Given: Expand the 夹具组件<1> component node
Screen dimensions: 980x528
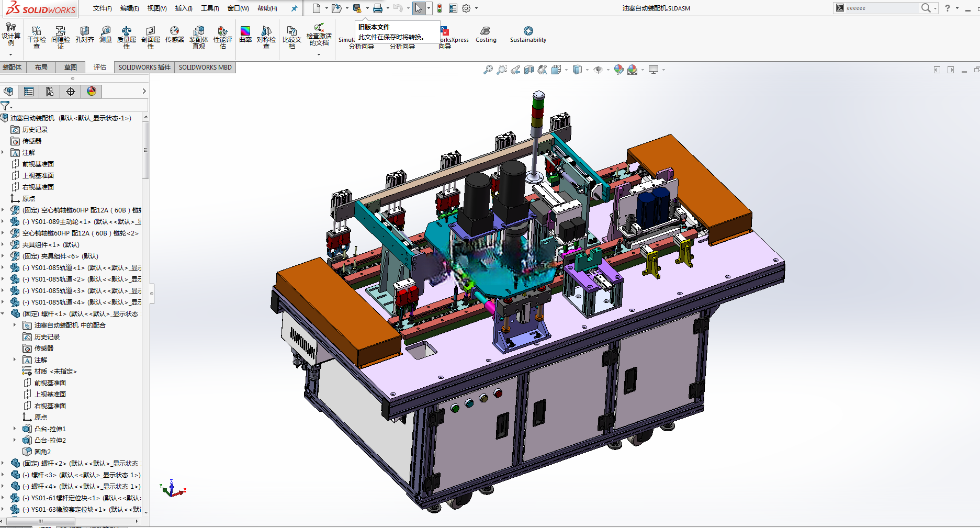Looking at the screenshot, I should pyautogui.click(x=3, y=244).
